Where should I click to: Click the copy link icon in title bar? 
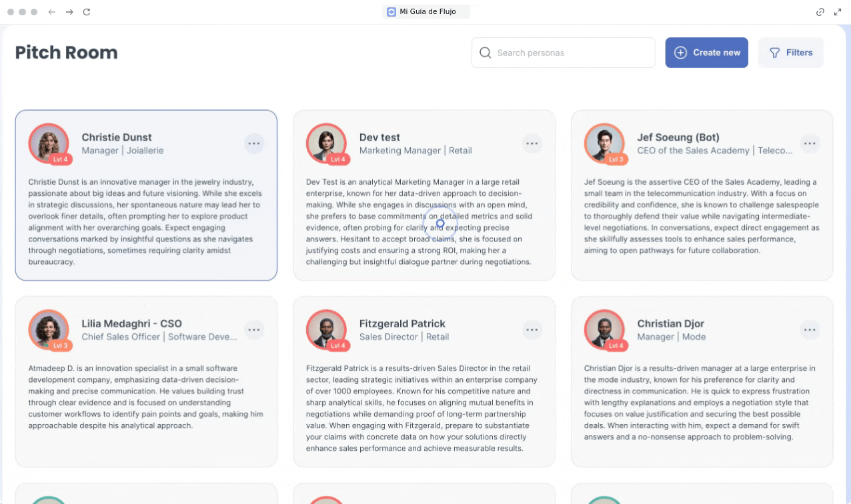820,12
